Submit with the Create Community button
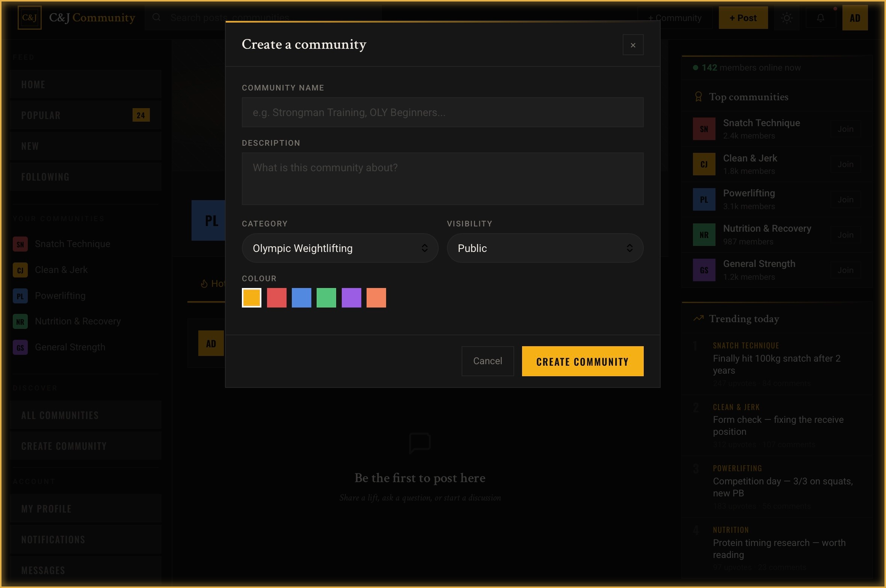886x588 pixels. tap(583, 361)
